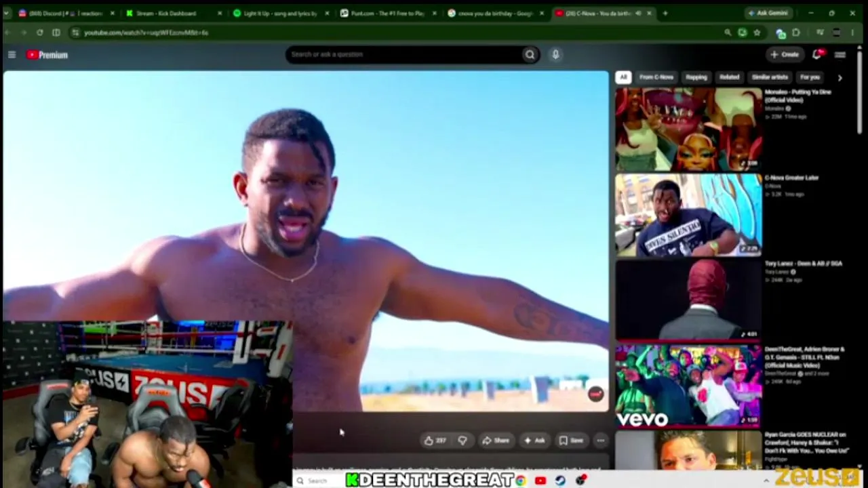Screen dimensions: 868x488
Task: Open YouTube app icon in the taskbar
Action: point(540,481)
